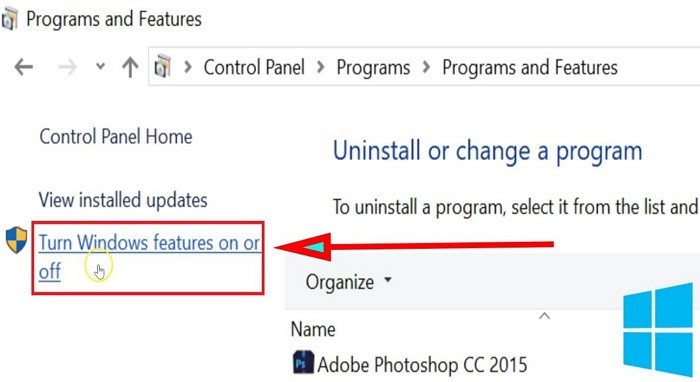700x382 pixels.
Task: Open the recent locations dropdown chevron
Action: tap(100, 67)
